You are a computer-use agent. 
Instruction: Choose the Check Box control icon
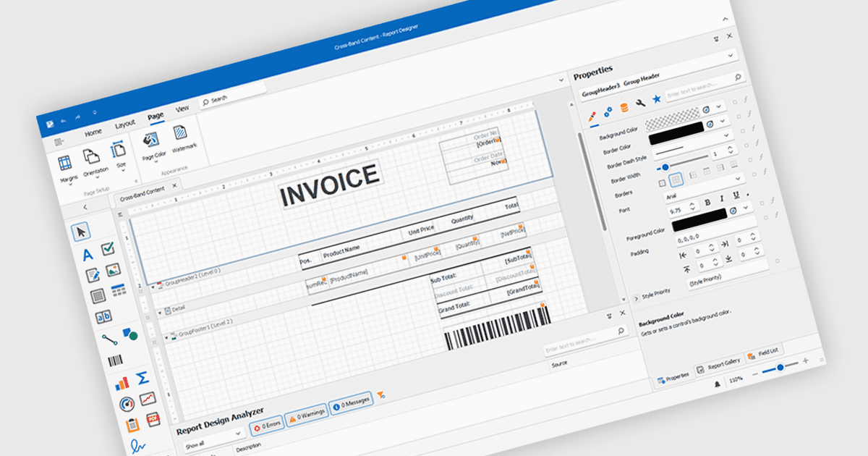[108, 249]
